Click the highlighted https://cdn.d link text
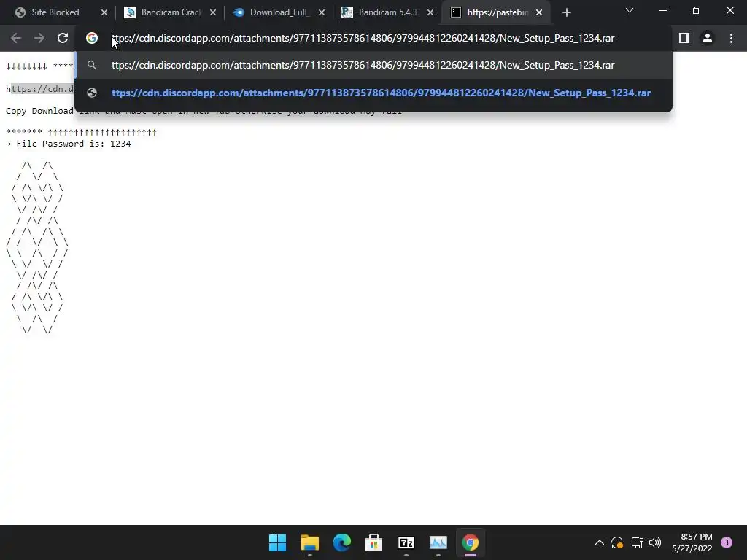 40,88
